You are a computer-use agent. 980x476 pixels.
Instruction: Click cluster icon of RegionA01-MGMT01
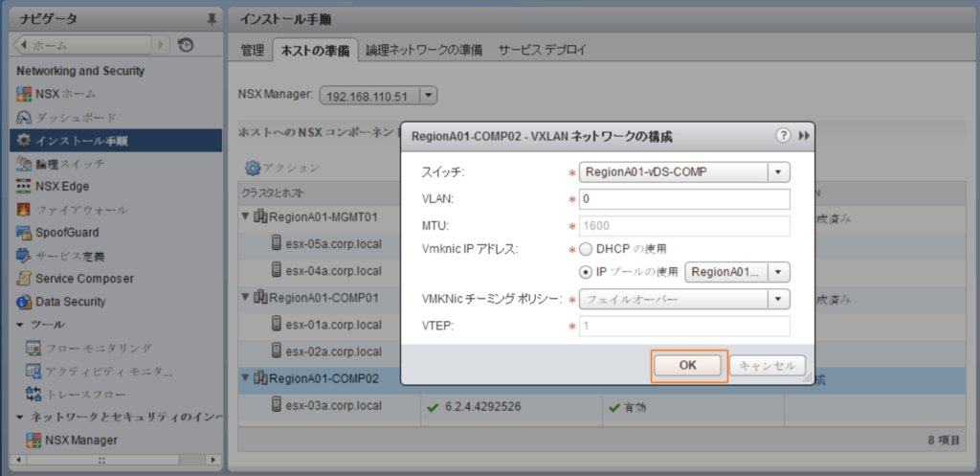(260, 216)
